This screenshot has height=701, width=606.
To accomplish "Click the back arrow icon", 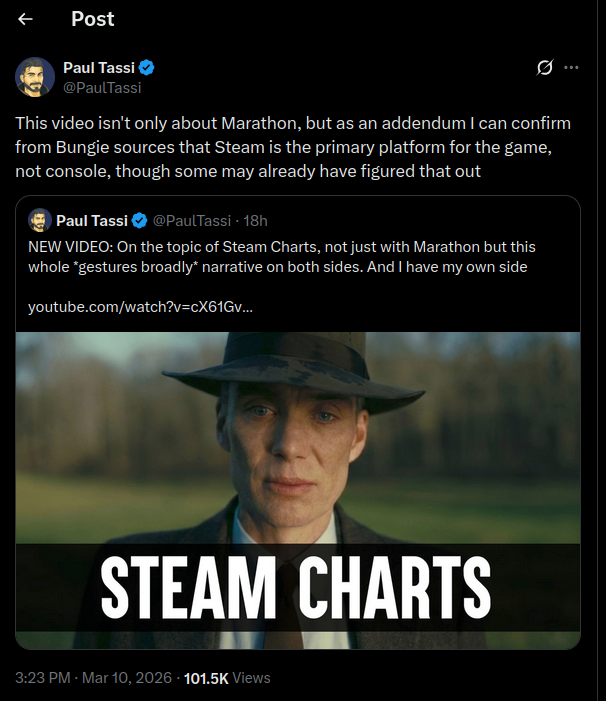I will [x=26, y=19].
